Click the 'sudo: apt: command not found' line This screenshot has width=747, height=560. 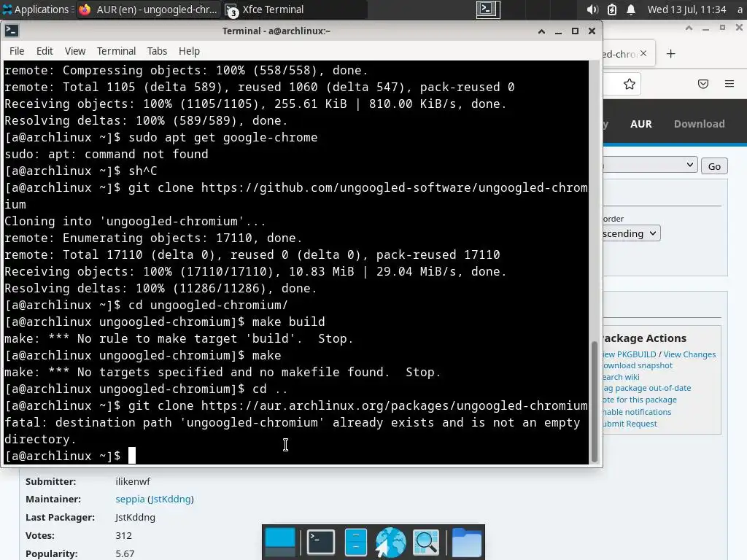(x=107, y=155)
